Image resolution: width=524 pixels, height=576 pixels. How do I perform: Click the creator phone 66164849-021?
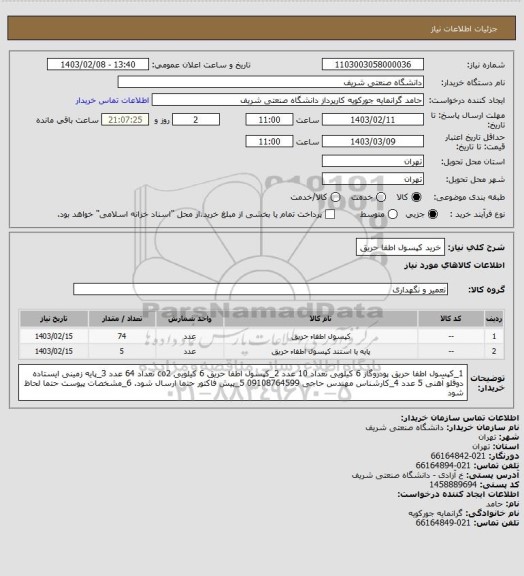pos(443,522)
